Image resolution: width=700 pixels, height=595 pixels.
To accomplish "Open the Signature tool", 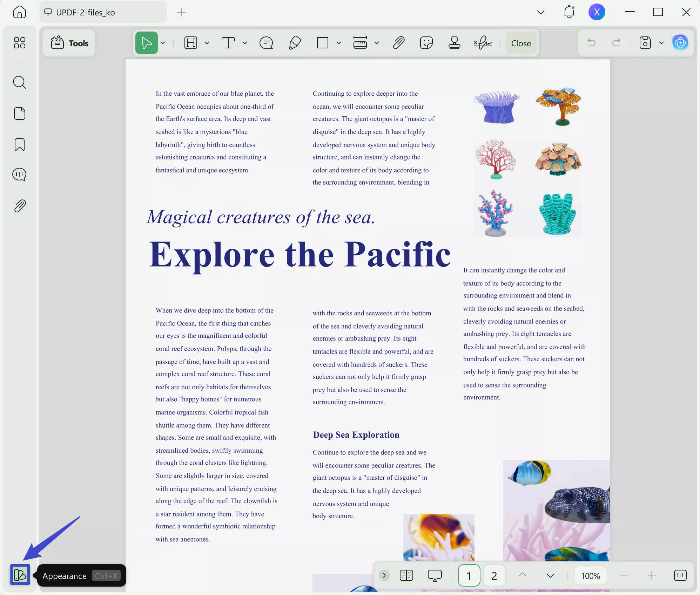I will [483, 43].
